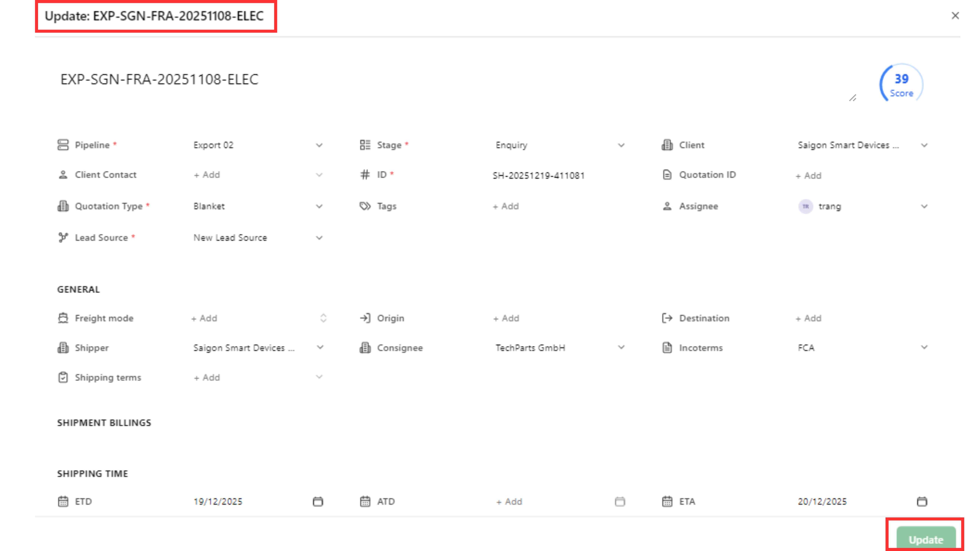Click + Add next to Quotation ID
Viewport: 980px width, 551px height.
(x=808, y=176)
